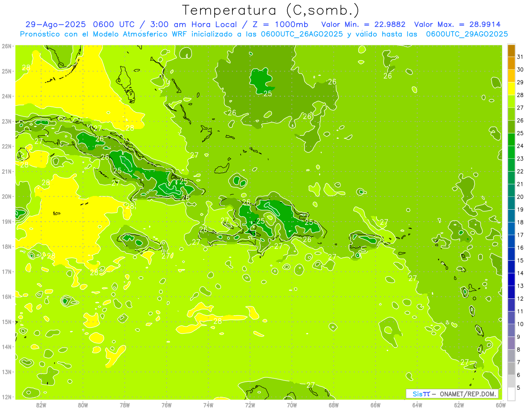Click the "22N" latitude axis label

[7, 146]
